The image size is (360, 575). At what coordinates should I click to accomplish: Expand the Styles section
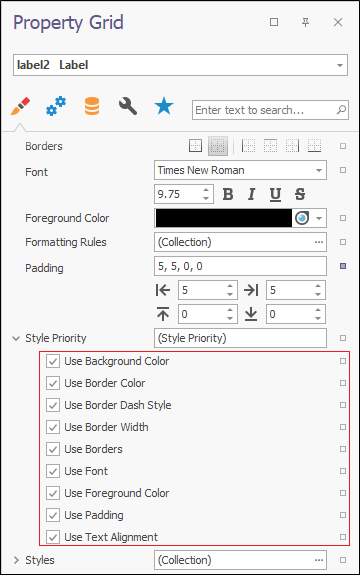pyautogui.click(x=16, y=560)
